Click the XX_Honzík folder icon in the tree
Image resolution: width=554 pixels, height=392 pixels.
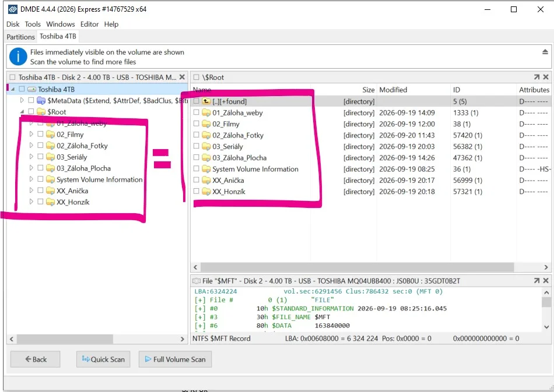50,202
